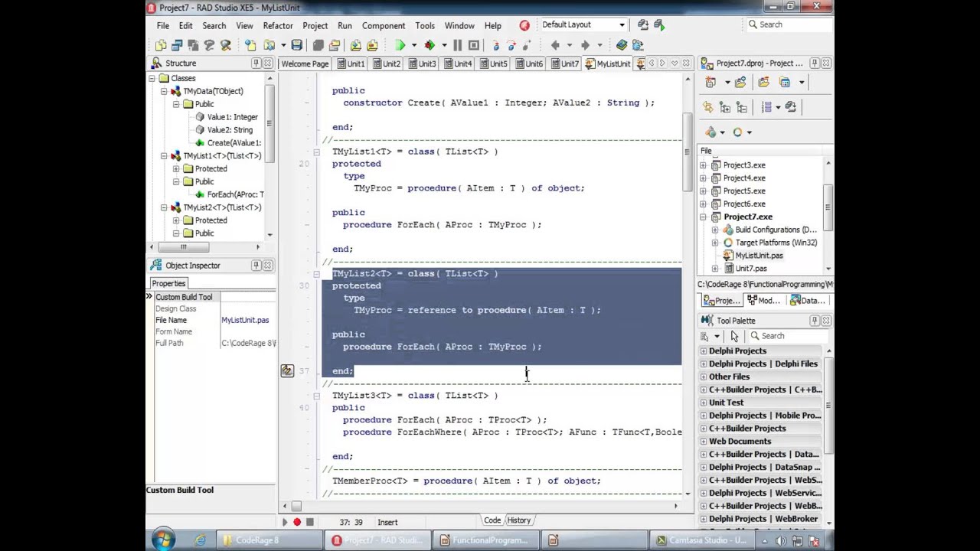This screenshot has width=980, height=551.
Task: Click the Tool Palette search field
Action: (789, 336)
